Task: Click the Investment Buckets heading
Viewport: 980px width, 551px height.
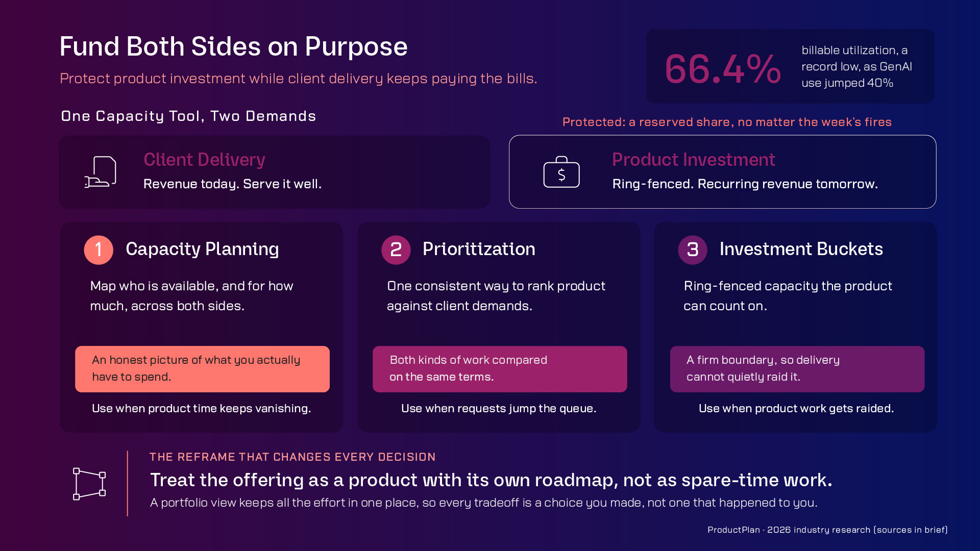Action: [801, 249]
